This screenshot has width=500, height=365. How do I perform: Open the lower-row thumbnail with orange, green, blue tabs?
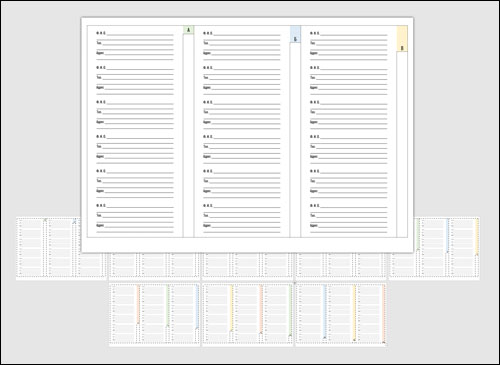[x=154, y=314]
